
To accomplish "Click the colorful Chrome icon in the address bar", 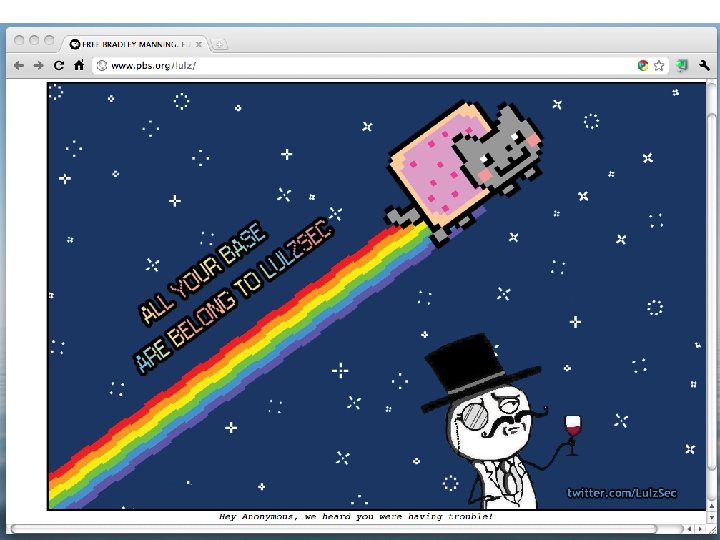I will coord(643,66).
